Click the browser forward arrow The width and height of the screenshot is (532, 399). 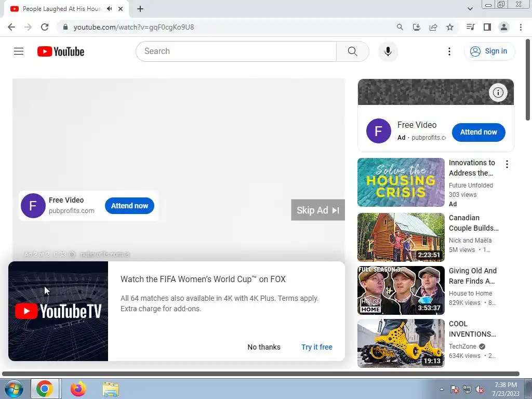28,27
